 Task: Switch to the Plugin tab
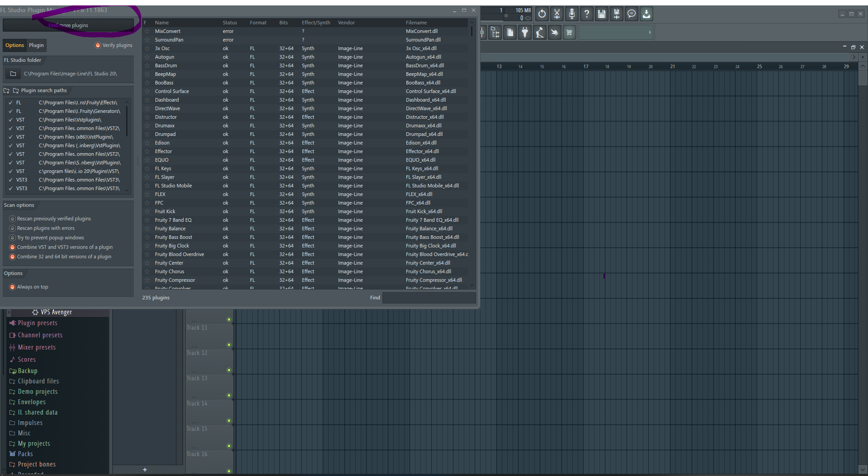(36, 45)
